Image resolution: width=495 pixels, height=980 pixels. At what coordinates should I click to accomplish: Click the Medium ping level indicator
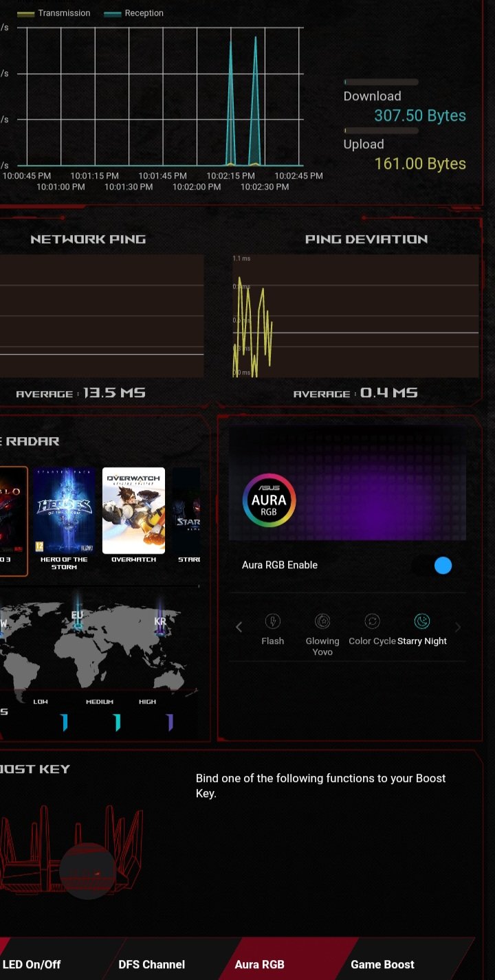pos(117,722)
